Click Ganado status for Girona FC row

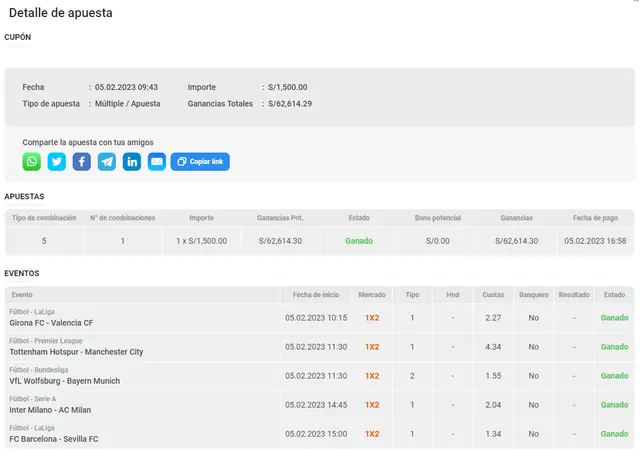coord(614,318)
